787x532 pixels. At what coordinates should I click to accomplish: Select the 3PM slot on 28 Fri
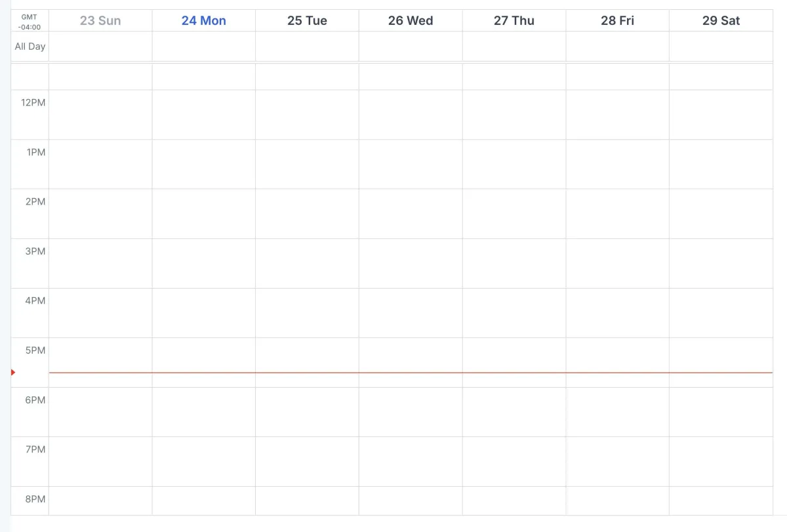click(618, 263)
